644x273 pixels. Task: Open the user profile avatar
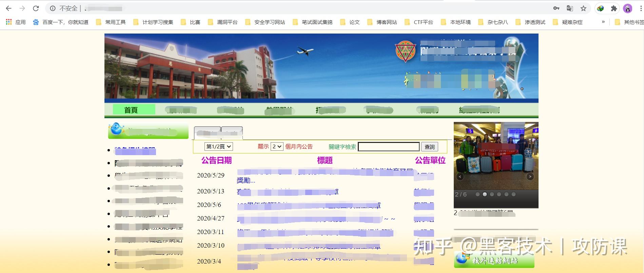click(x=628, y=8)
